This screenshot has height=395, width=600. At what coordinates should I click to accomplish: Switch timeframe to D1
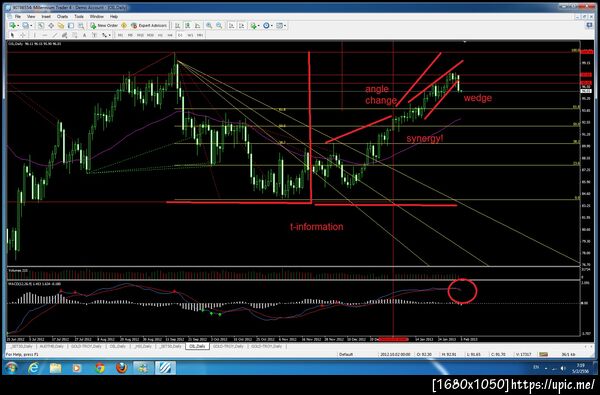180,35
